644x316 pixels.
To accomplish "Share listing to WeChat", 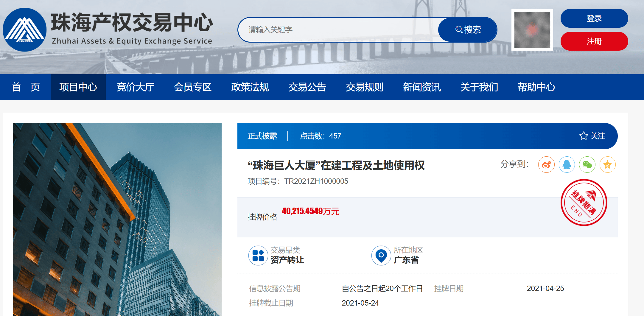I will [587, 165].
